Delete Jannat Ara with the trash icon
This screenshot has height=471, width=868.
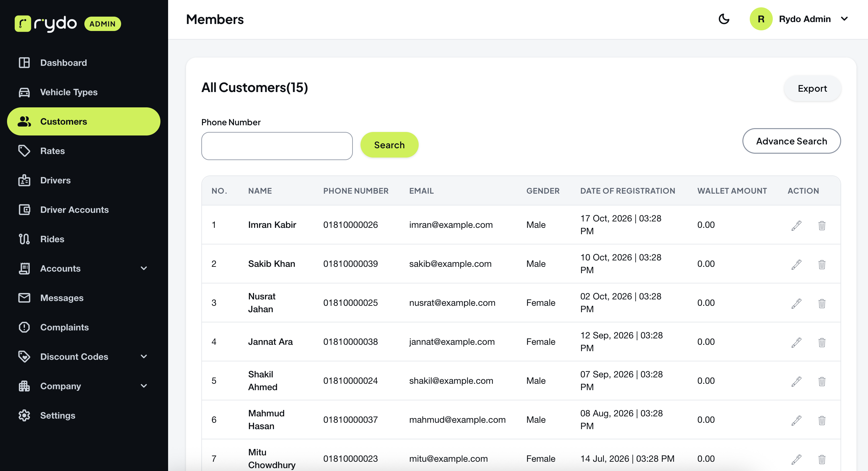click(822, 342)
